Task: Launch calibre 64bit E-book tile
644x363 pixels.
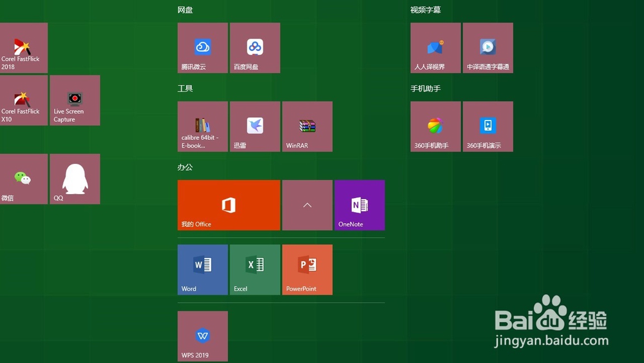Action: (x=202, y=126)
